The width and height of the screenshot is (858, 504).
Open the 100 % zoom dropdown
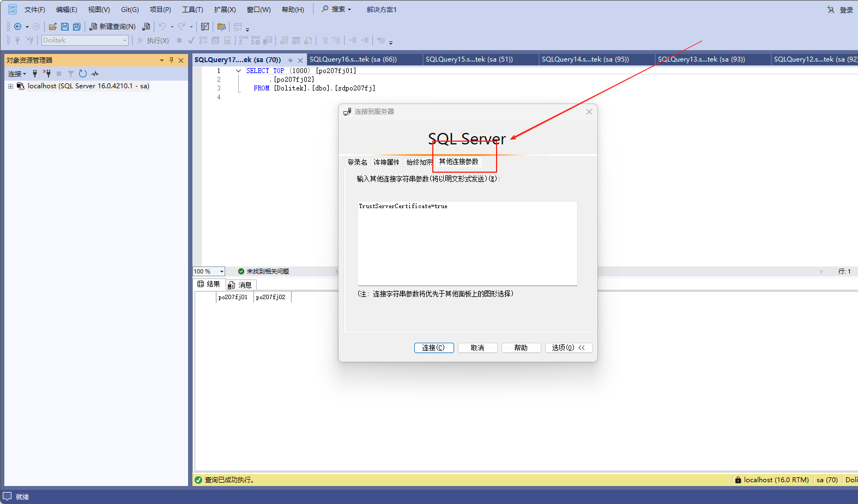[221, 271]
